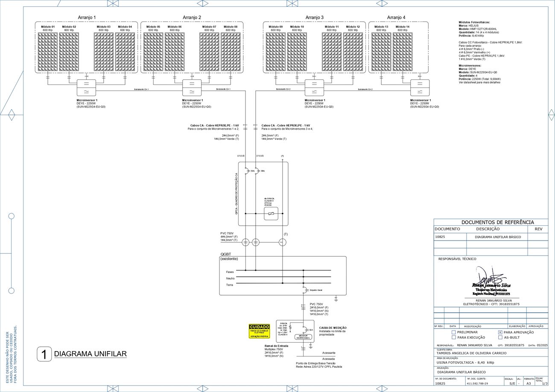Click the Módulos Fotovoltaicos notes heading
The height and width of the screenshot is (392, 555).
pos(474,22)
